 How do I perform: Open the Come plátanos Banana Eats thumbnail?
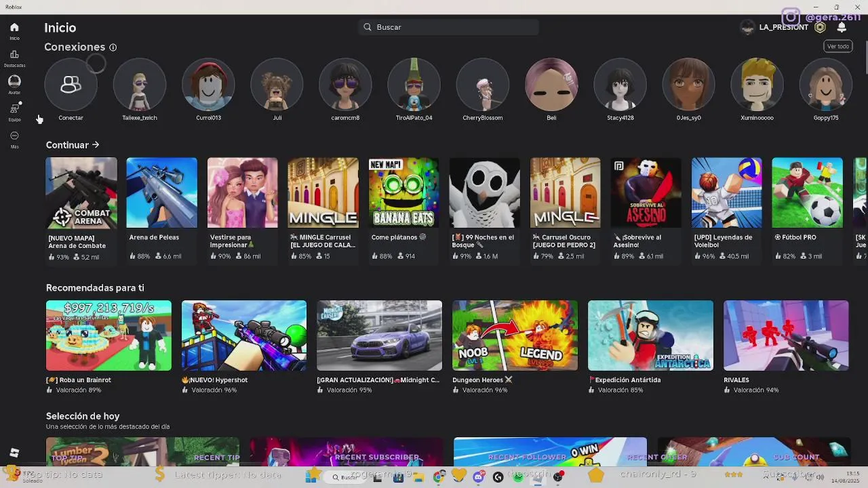pos(404,192)
